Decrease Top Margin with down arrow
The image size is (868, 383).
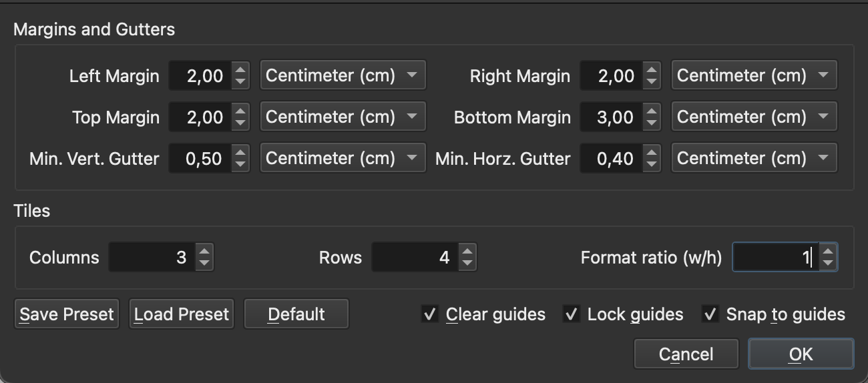(240, 124)
